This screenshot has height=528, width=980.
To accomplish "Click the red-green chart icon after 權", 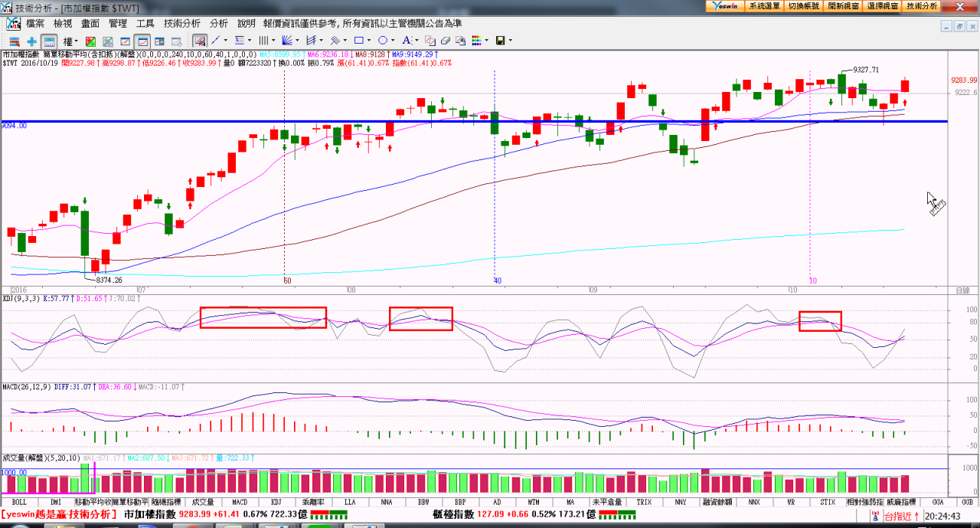I will (x=90, y=41).
